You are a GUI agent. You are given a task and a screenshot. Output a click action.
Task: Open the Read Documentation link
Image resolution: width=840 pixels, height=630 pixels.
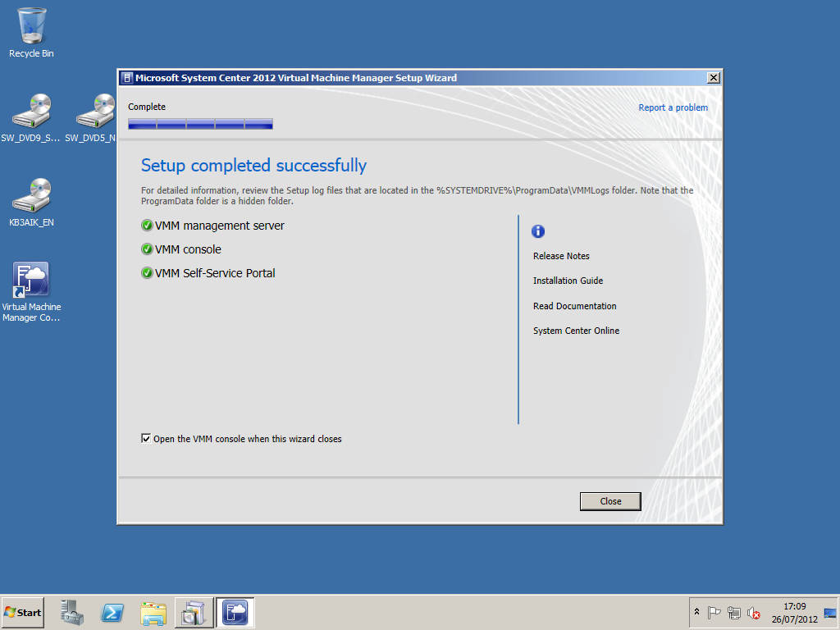[574, 306]
